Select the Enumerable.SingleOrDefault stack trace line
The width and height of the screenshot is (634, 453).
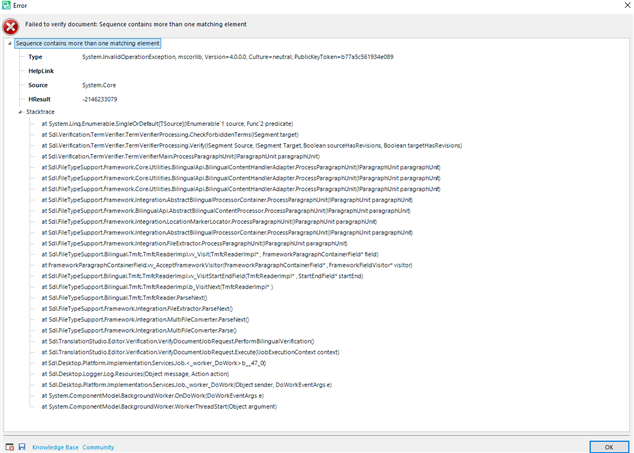click(167, 124)
